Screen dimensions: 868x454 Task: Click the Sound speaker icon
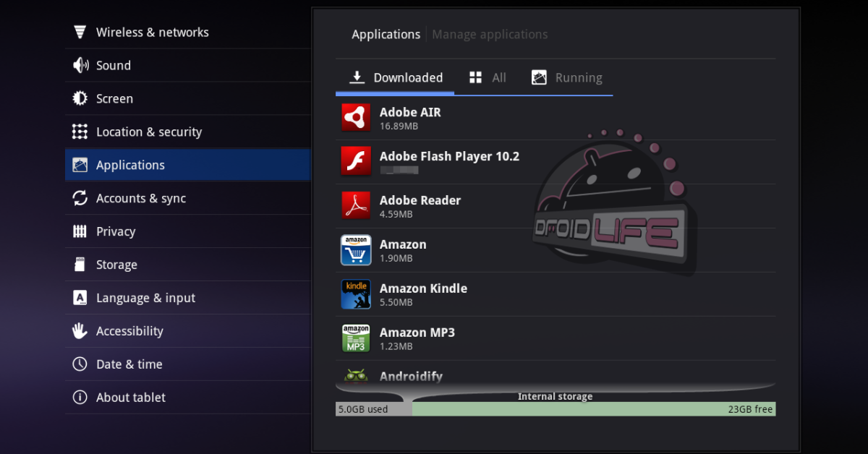(80, 66)
